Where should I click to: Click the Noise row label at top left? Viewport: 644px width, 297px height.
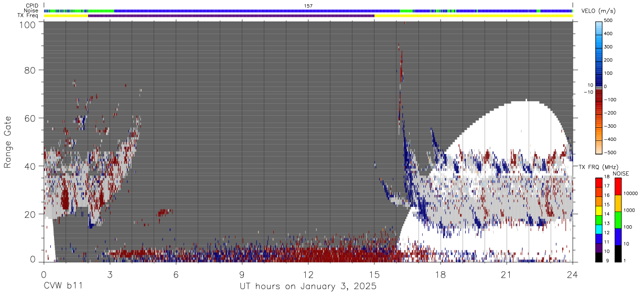point(31,10)
